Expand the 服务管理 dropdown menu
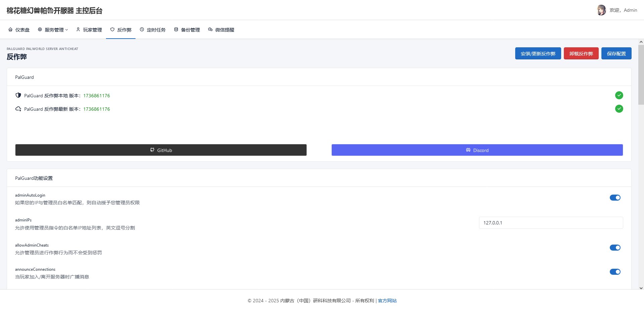644x311 pixels. [53, 30]
